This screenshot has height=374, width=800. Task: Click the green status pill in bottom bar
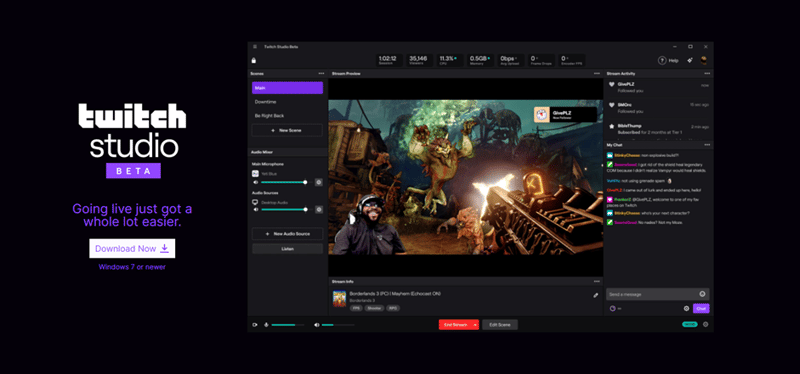(690, 325)
